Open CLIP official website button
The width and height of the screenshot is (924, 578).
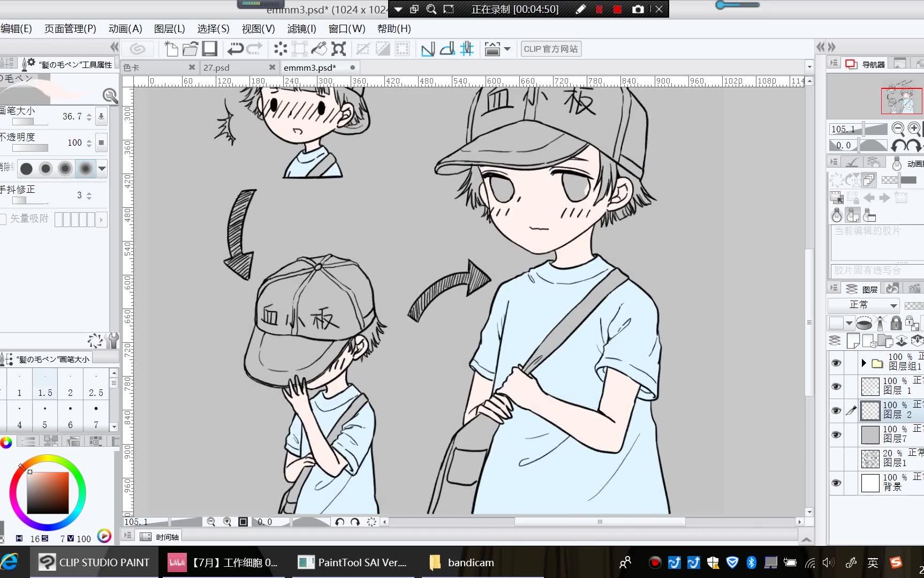pyautogui.click(x=551, y=49)
